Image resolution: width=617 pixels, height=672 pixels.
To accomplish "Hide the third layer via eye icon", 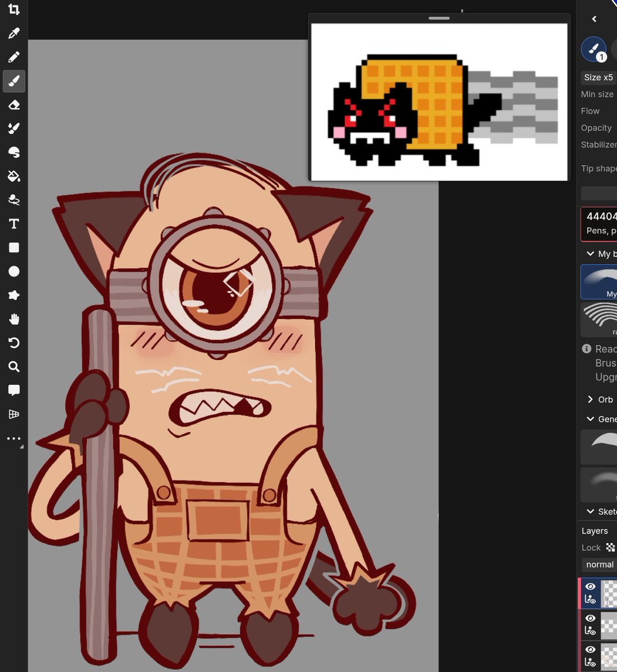I will coord(590,650).
